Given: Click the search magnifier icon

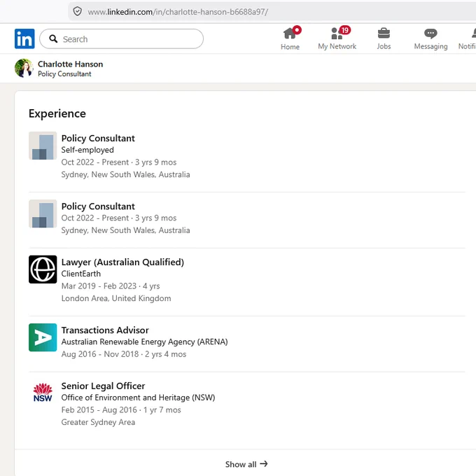Looking at the screenshot, I should (x=53, y=39).
